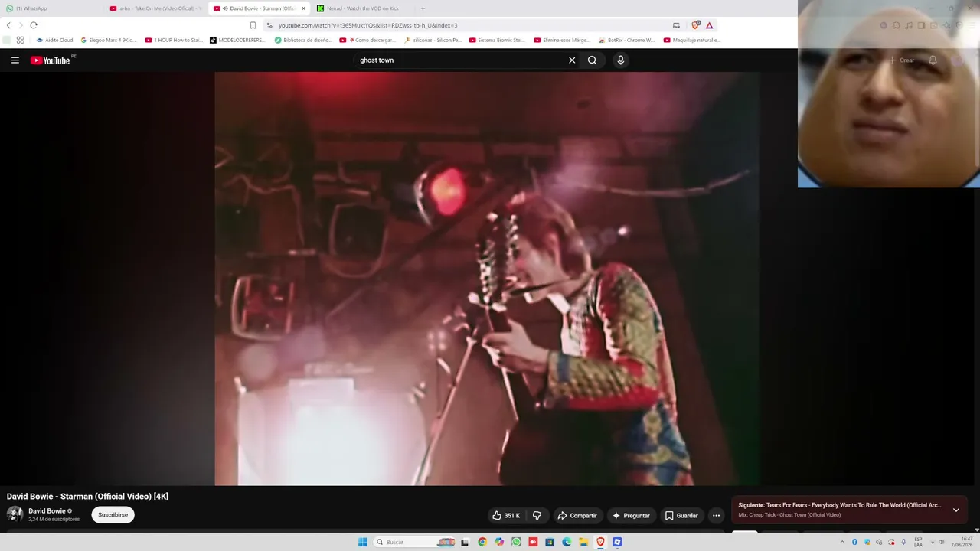Open Brave browser from the taskbar
Screen dimensions: 980x551
coord(600,542)
